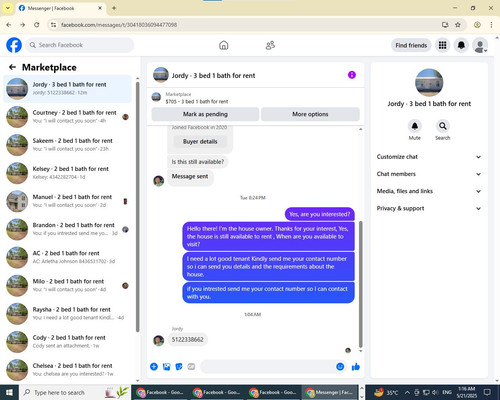Click Jordy's profile picture in right panel
Viewport: 500px width, 400px height.
coord(429,82)
